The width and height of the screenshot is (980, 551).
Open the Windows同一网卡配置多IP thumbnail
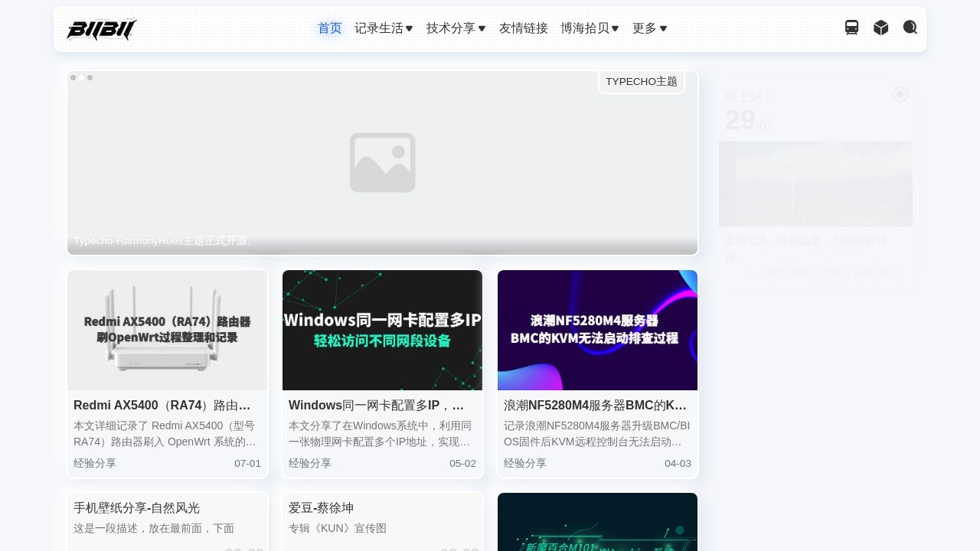tap(382, 330)
